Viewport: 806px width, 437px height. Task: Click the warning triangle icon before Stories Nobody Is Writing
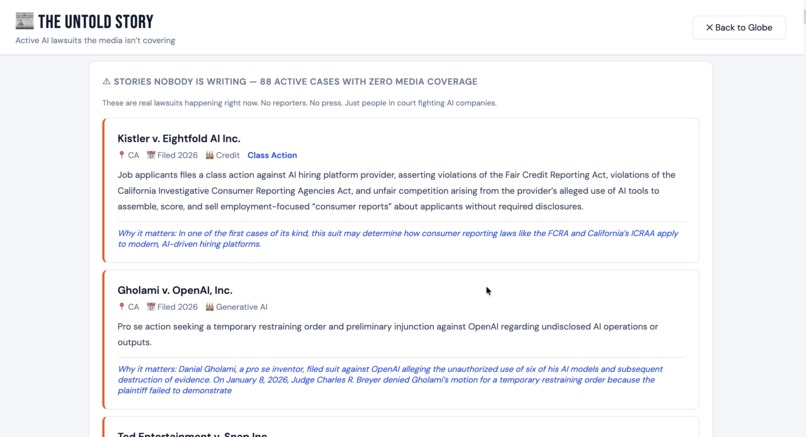[106, 81]
